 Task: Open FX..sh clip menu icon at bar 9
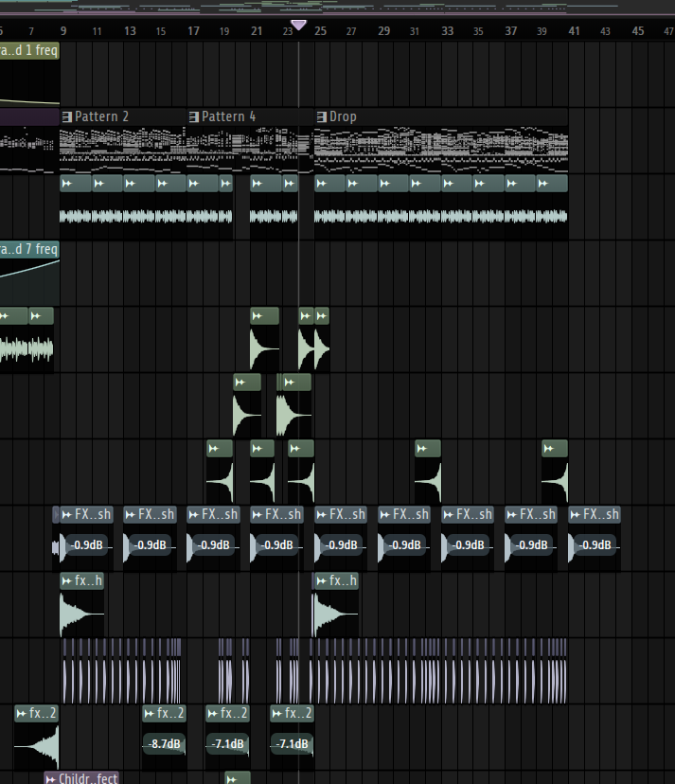click(x=67, y=514)
